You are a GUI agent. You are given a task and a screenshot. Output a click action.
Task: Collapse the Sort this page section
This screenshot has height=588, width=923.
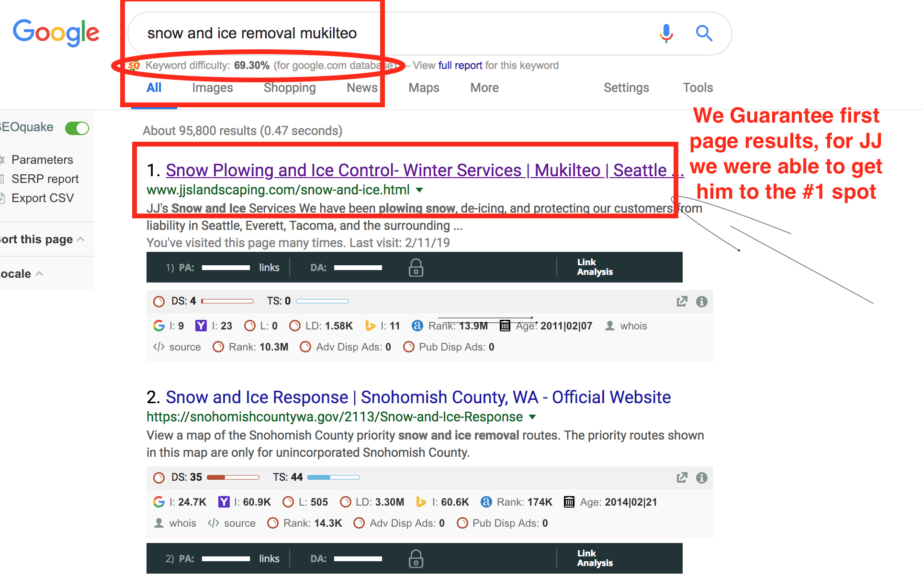tap(80, 239)
